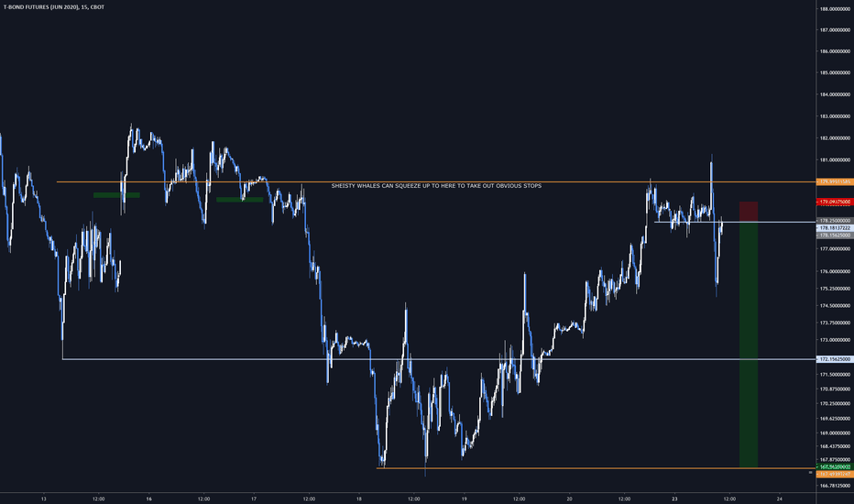Click the 184.00000000 price axis label

(836, 94)
